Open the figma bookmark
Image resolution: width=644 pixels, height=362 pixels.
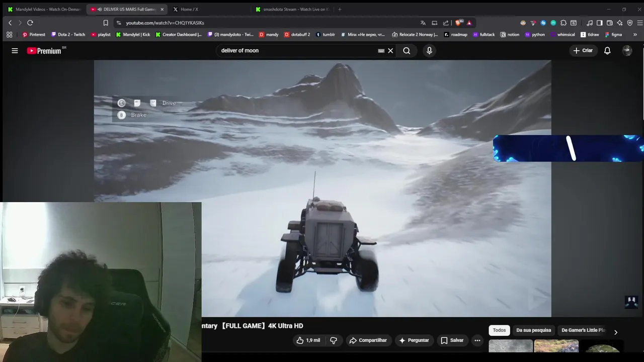pyautogui.click(x=613, y=35)
